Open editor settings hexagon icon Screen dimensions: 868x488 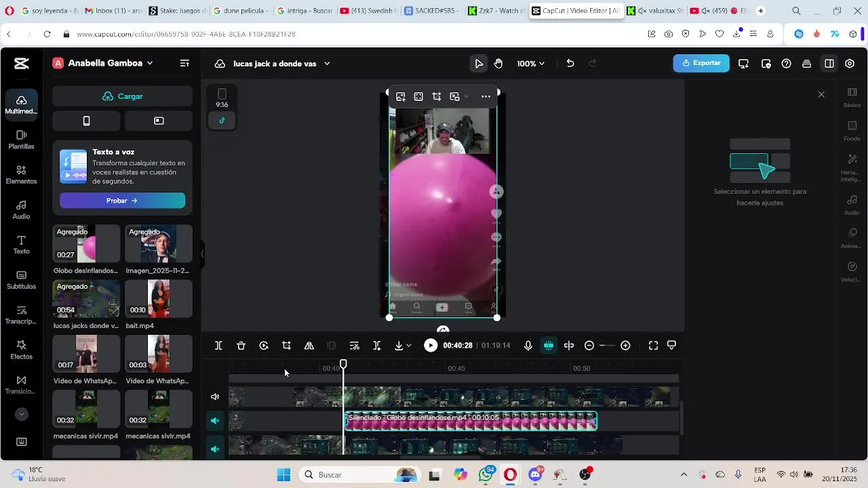(850, 64)
